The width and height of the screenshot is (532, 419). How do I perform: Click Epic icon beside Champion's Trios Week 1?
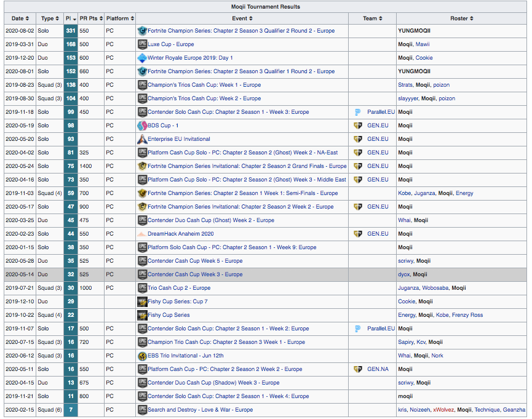(x=142, y=85)
